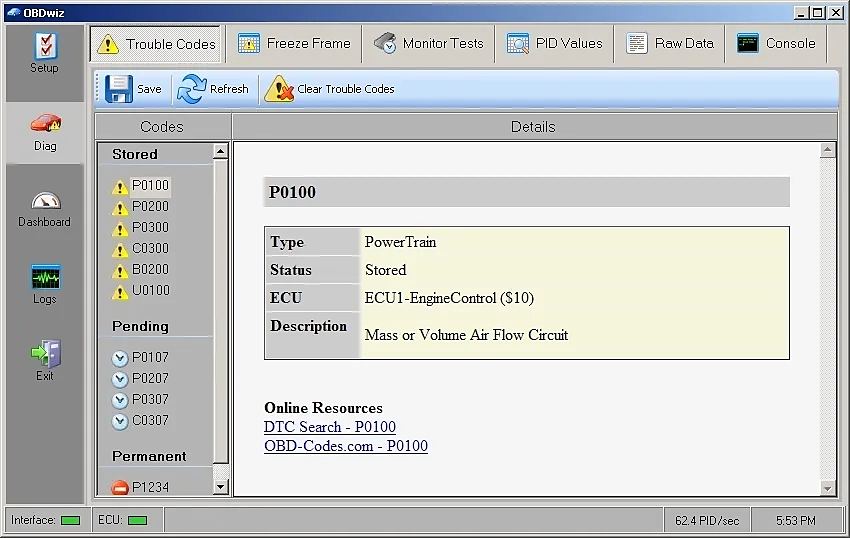Select pending code P0307 label
Viewport: 850px width, 538px height.
tap(150, 399)
